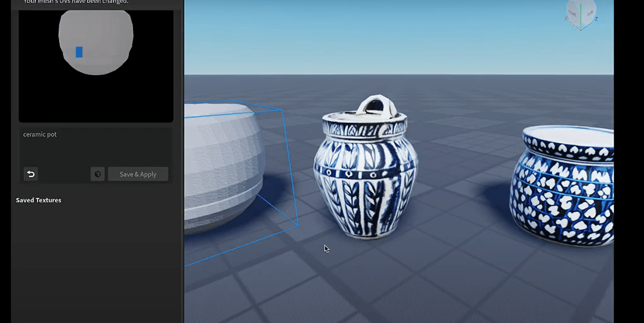
Task: Click the X axis label on the view cube
Action: 567,18
